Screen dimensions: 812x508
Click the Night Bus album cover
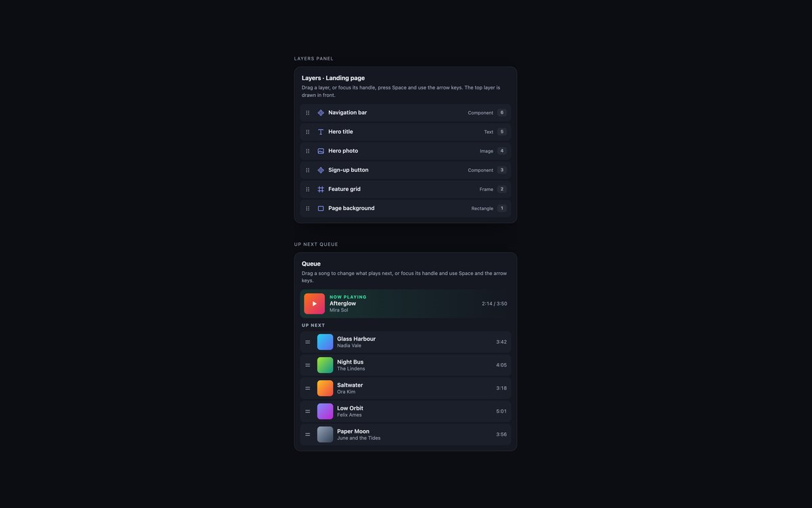(x=325, y=365)
